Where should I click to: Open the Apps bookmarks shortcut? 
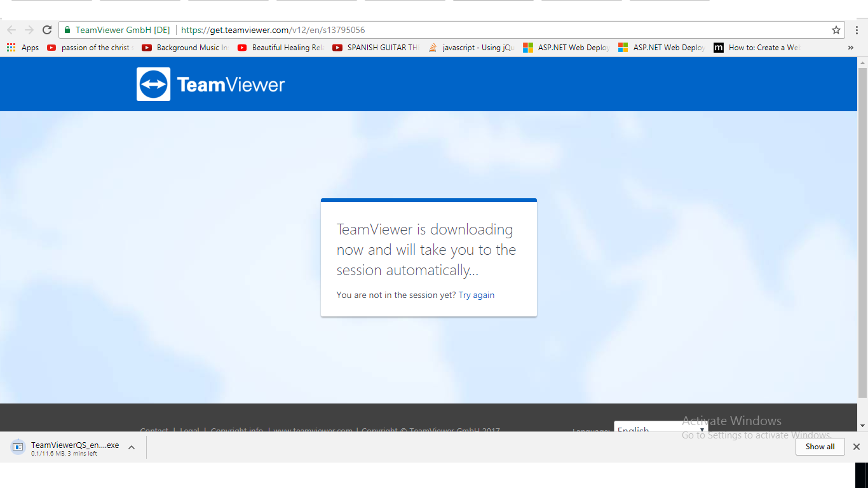click(x=22, y=48)
